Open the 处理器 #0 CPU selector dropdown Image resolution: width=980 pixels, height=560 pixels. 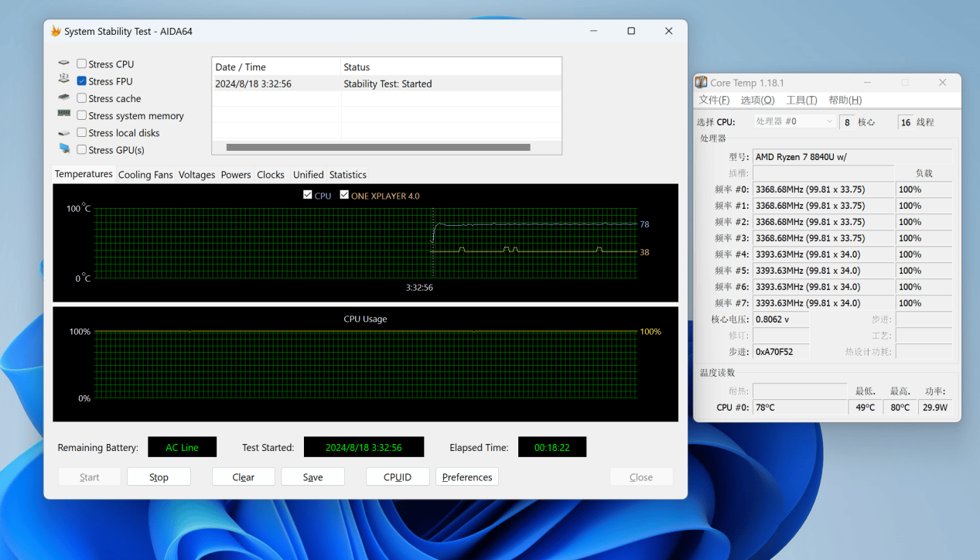coord(795,121)
